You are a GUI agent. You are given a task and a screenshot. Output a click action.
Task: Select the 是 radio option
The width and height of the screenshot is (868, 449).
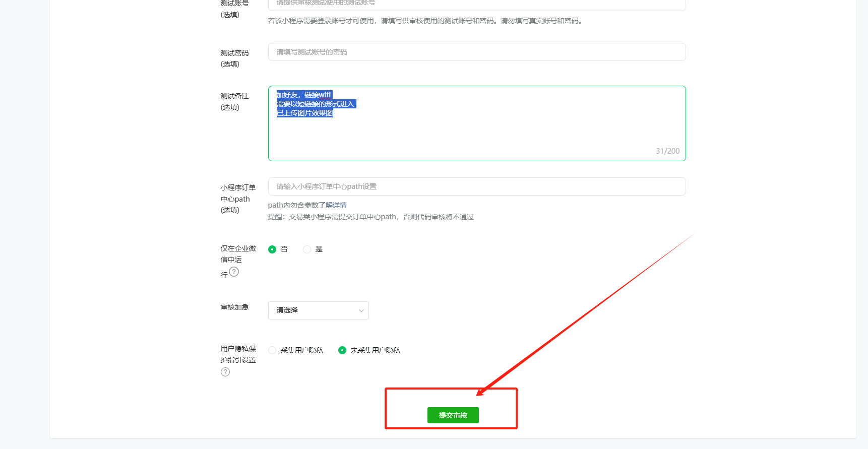[307, 249]
